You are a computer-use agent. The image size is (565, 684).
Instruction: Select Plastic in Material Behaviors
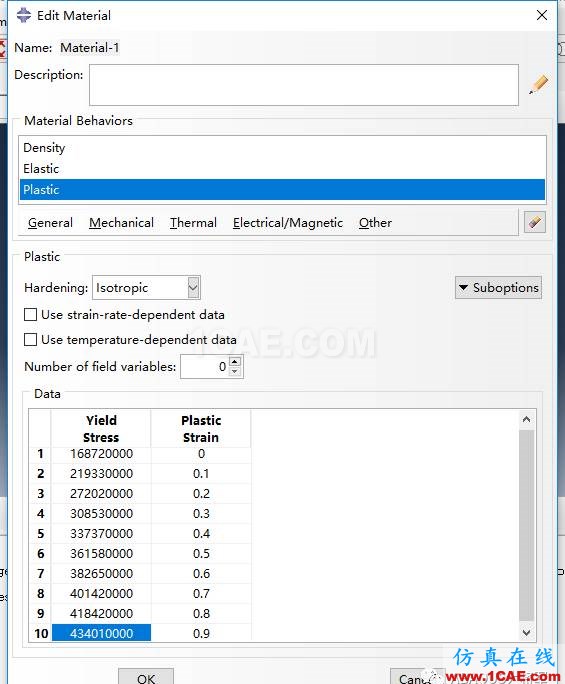[x=282, y=190]
